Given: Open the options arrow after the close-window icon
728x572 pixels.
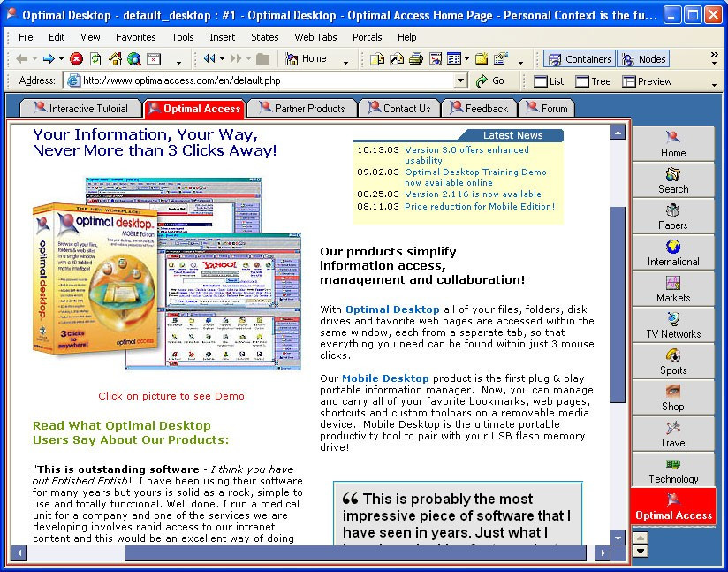Looking at the screenshot, I should (178, 62).
